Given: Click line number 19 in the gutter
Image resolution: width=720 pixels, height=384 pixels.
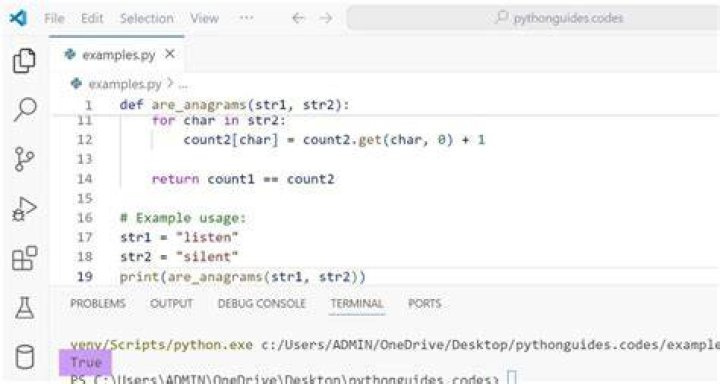Looking at the screenshot, I should click(84, 277).
